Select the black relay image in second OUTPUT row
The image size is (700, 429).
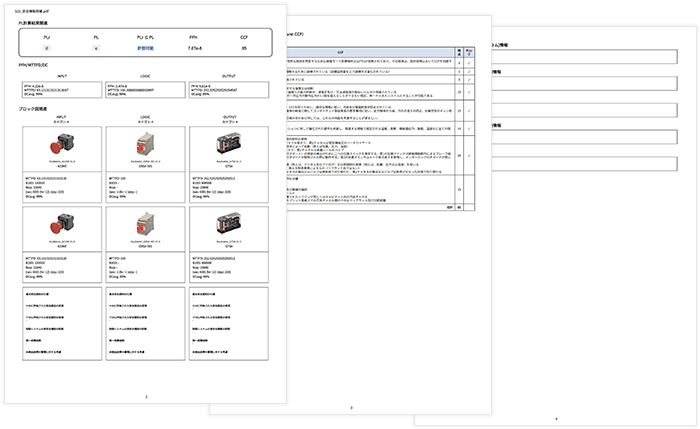[x=229, y=224]
